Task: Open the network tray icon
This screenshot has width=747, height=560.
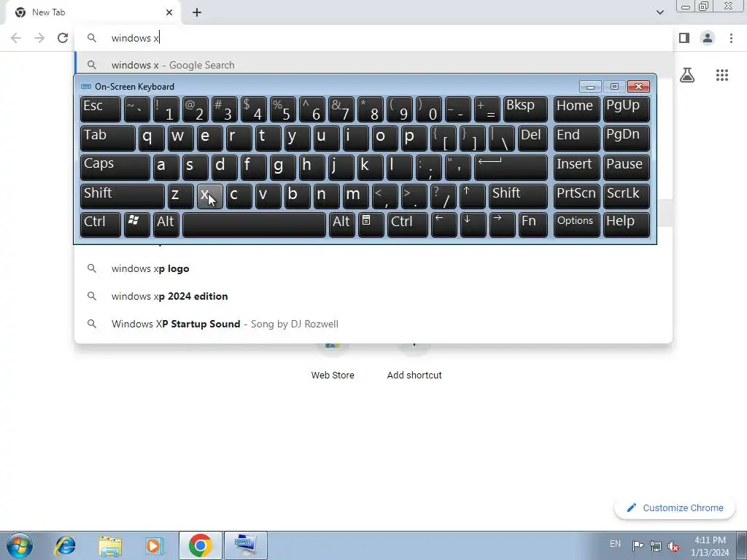Action: pos(656,546)
